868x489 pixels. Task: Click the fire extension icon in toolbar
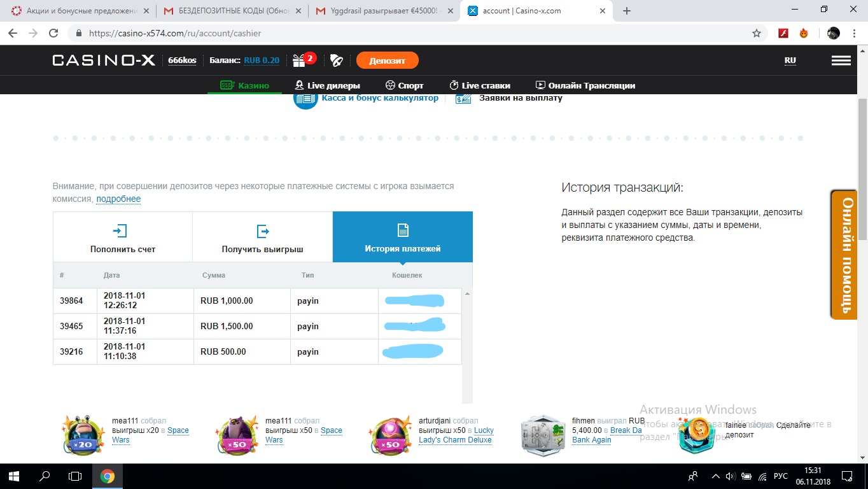click(x=804, y=33)
